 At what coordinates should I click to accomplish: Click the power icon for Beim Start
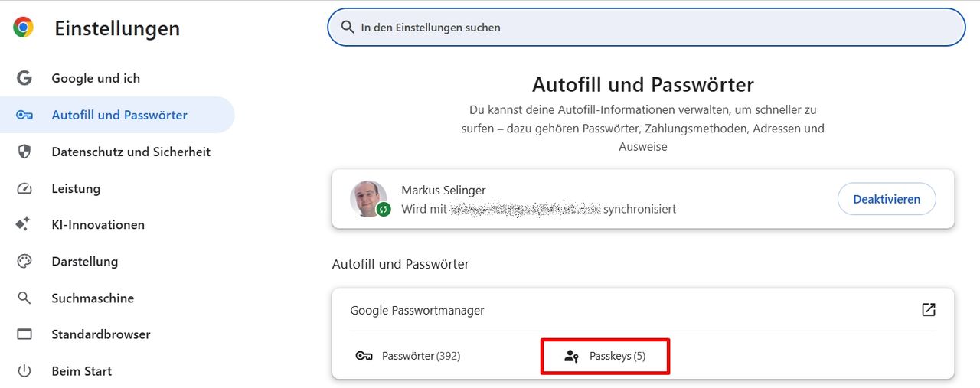[x=24, y=371]
